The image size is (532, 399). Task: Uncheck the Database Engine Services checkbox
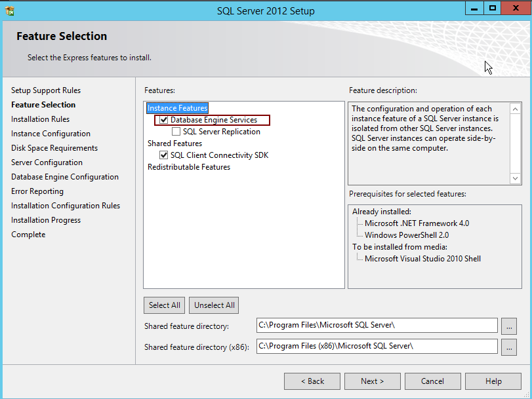click(164, 120)
